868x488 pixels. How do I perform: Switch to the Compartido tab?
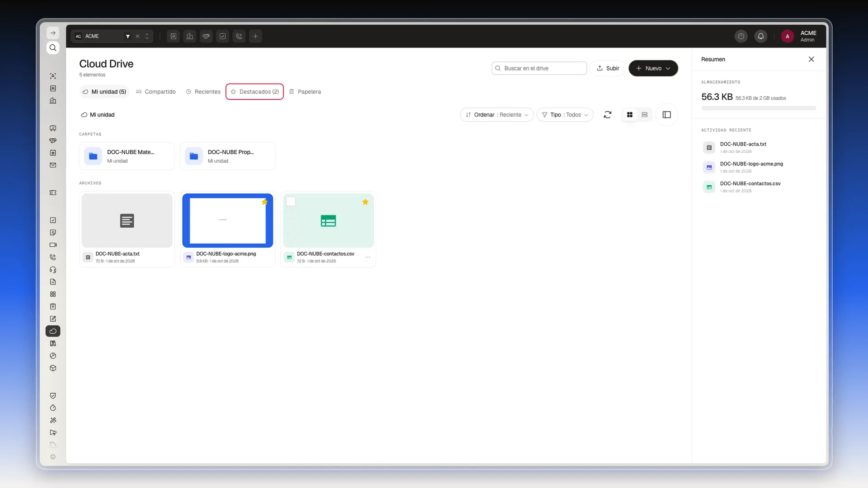(156, 92)
